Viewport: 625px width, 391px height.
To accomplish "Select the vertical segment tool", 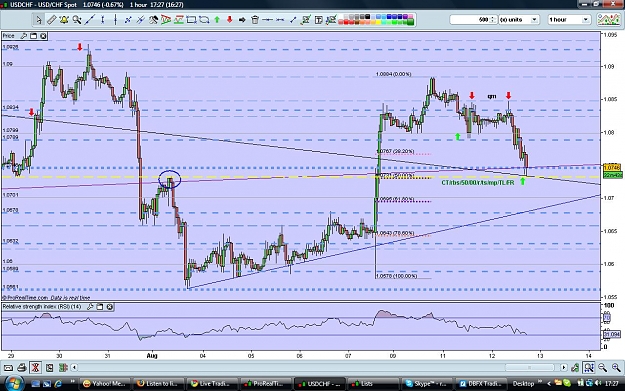I will [102, 20].
